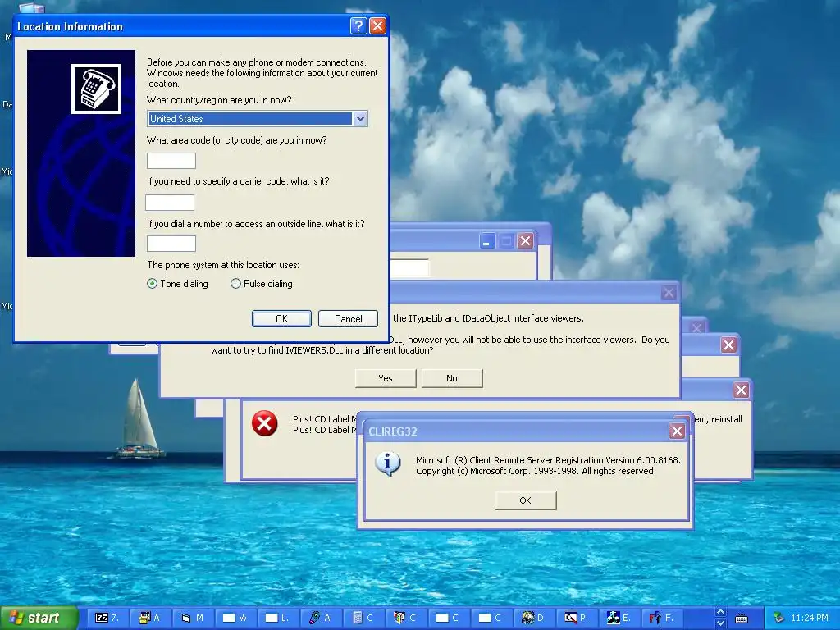Screen dimensions: 840x630
Task: Close the Plus! CD Label error dialog
Action: 741,390
